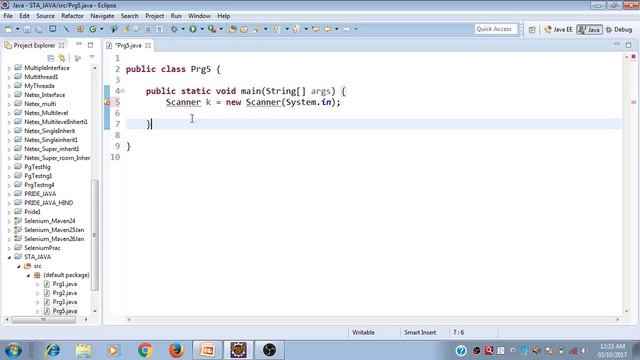The image size is (640, 360).
Task: Open Firefox from the taskbar
Action: pyautogui.click(x=176, y=350)
